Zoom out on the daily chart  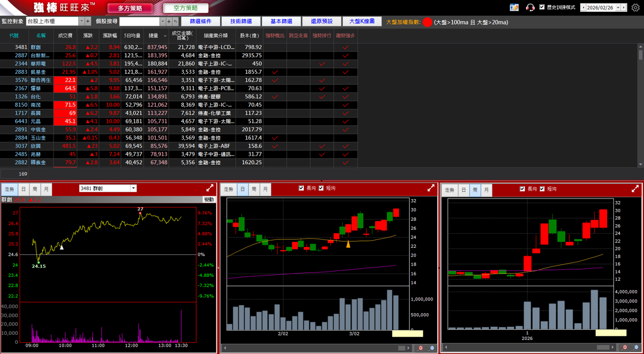click(x=432, y=348)
